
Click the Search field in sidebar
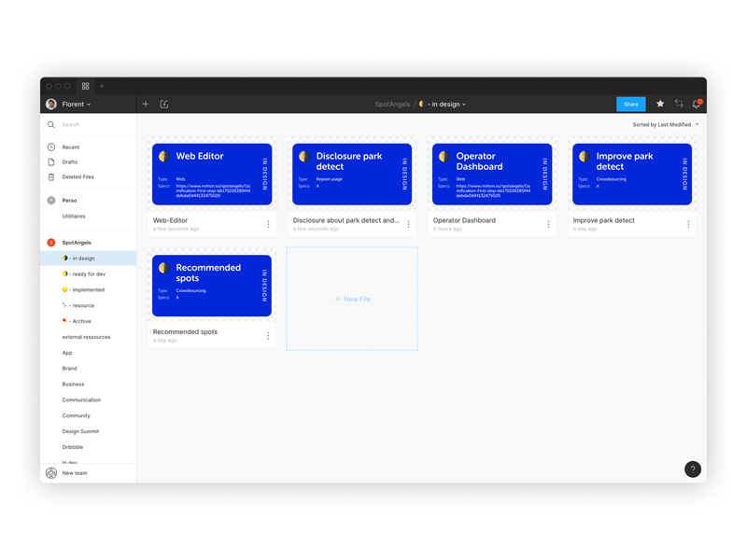tap(93, 124)
